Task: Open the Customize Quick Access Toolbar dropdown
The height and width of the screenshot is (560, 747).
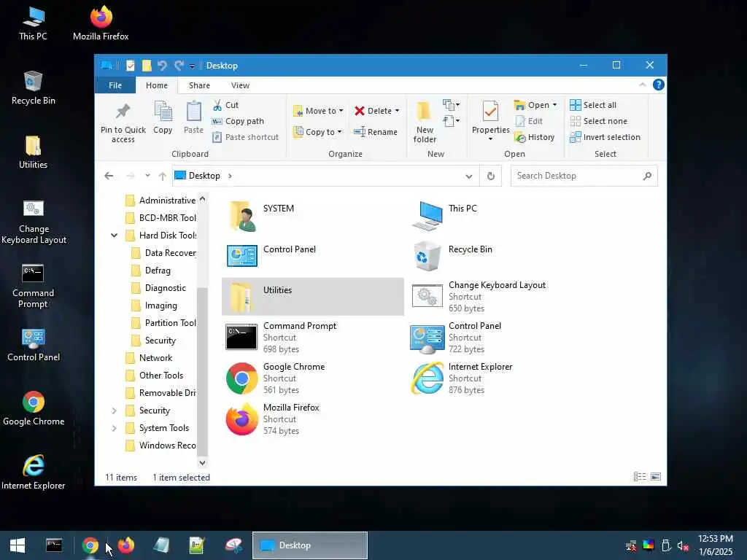Action: coord(192,66)
